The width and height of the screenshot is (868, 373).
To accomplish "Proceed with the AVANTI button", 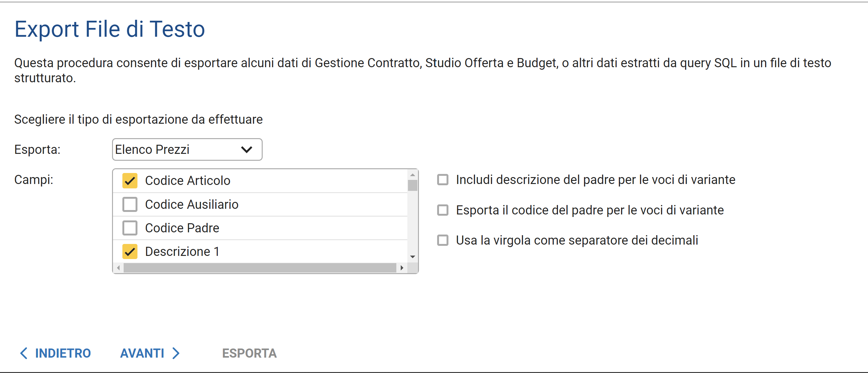I will (x=142, y=353).
